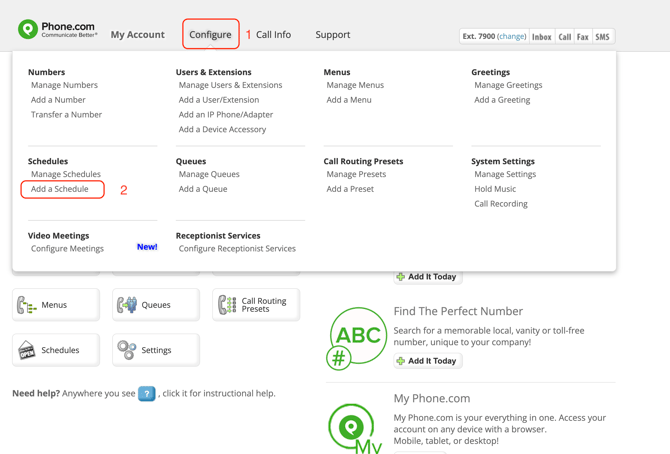Click Add a Schedule link
Viewport: 670px width, 454px height.
pos(60,189)
